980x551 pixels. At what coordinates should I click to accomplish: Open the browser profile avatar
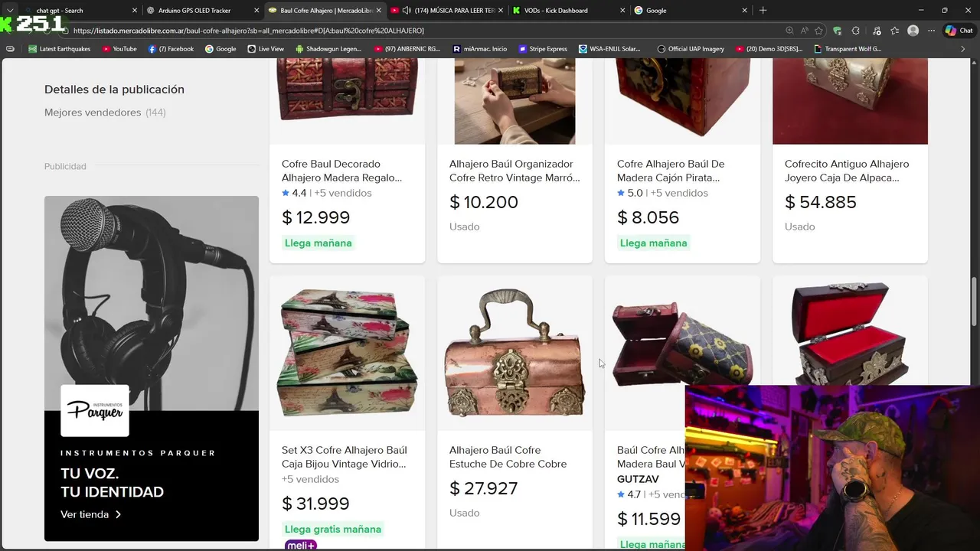[x=913, y=31]
